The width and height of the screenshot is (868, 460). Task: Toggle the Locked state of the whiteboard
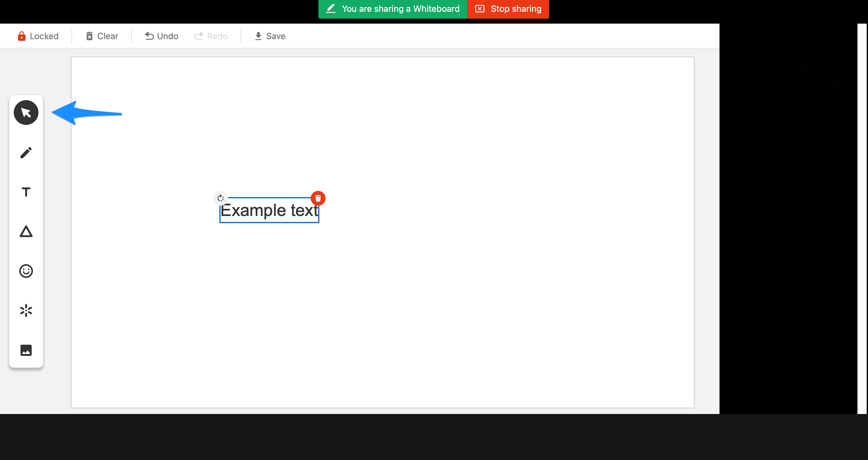pyautogui.click(x=38, y=36)
